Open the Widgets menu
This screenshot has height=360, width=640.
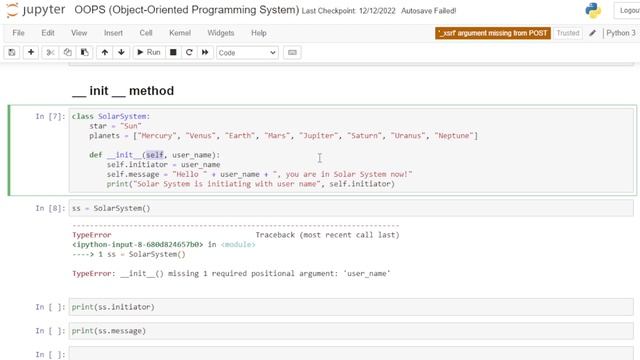(x=220, y=33)
